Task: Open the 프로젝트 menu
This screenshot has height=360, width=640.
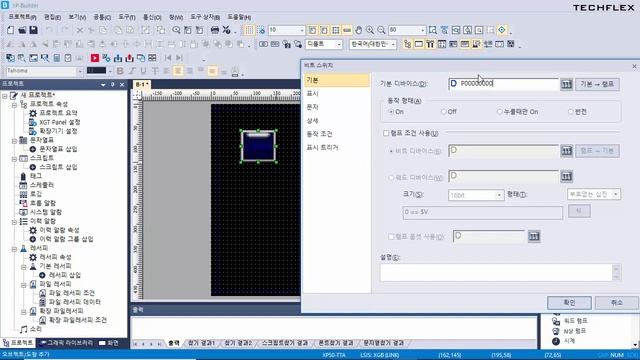Action: [22, 17]
